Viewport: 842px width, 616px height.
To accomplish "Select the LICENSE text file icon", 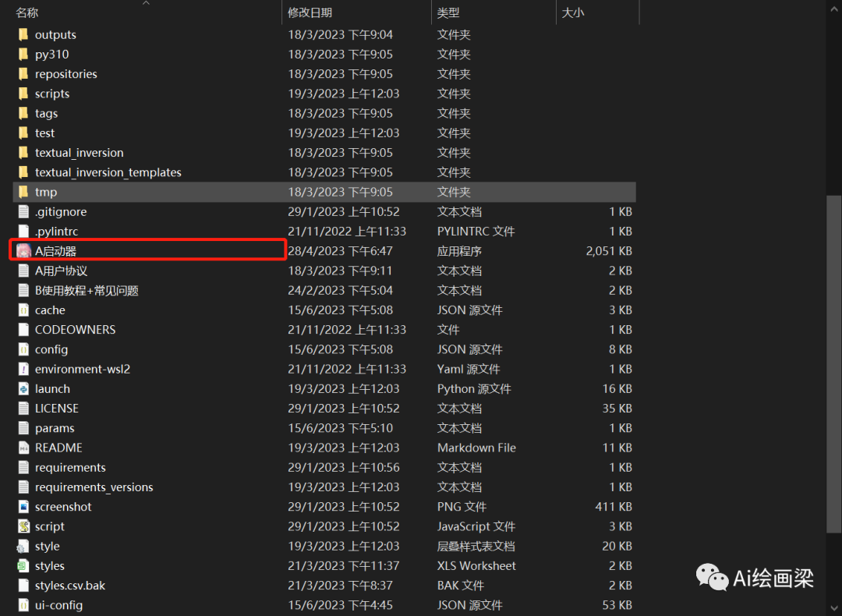I will click(x=23, y=409).
